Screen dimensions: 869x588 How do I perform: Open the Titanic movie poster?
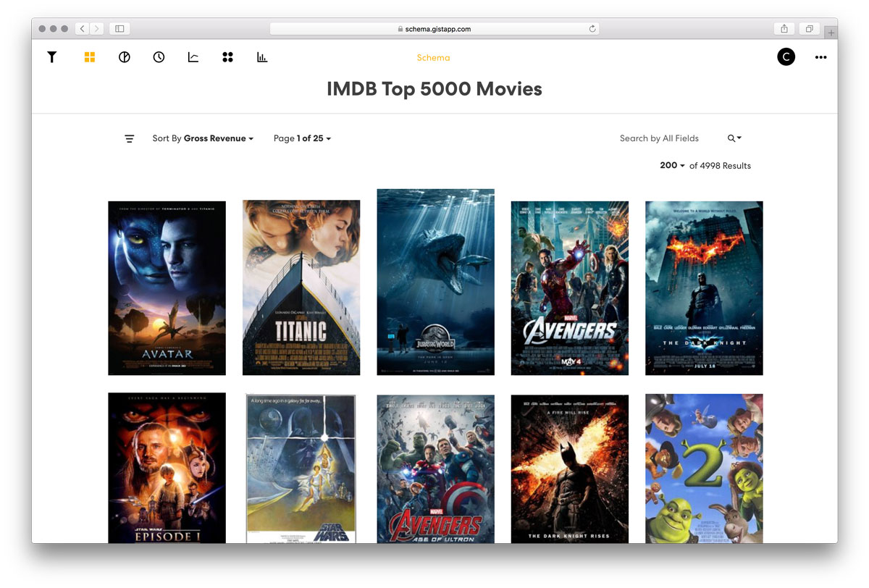301,287
